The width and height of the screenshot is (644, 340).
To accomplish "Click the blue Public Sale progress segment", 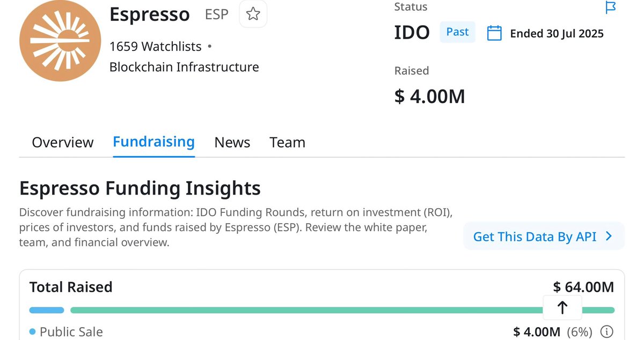I will (x=47, y=310).
